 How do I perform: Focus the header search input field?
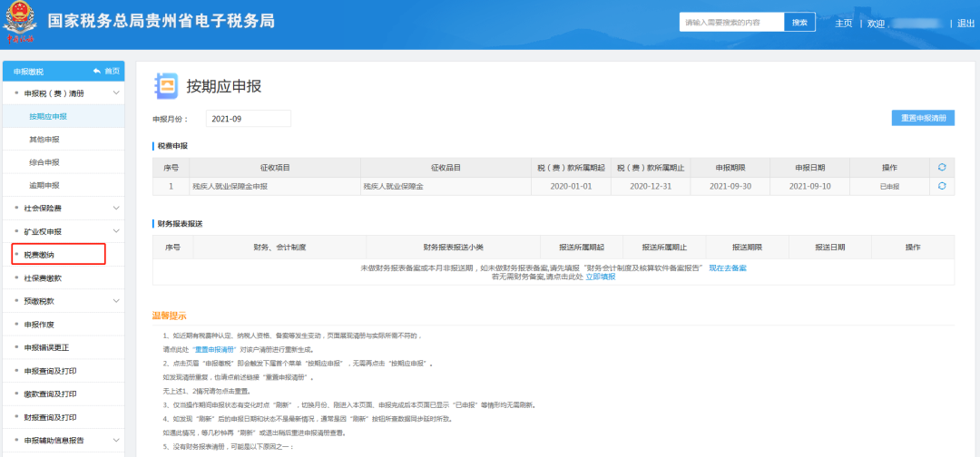point(732,22)
